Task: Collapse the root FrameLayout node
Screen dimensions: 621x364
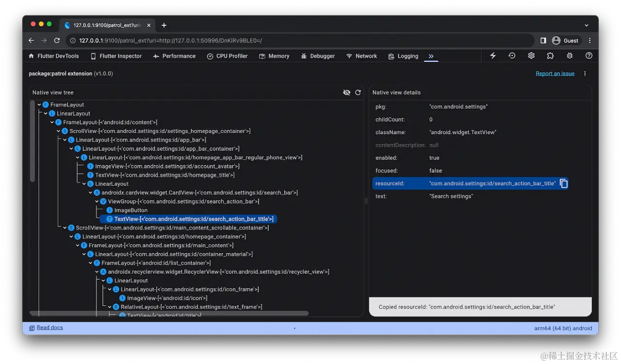Action: pos(39,105)
